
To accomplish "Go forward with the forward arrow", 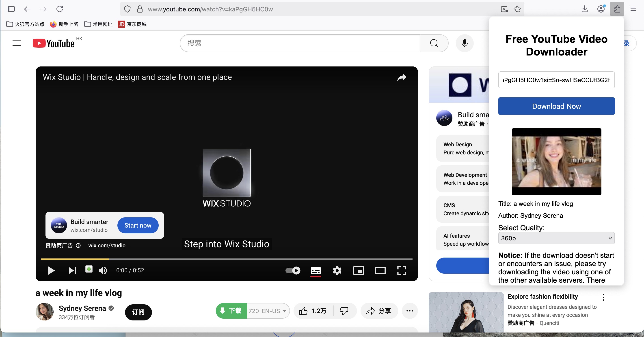I will (43, 9).
